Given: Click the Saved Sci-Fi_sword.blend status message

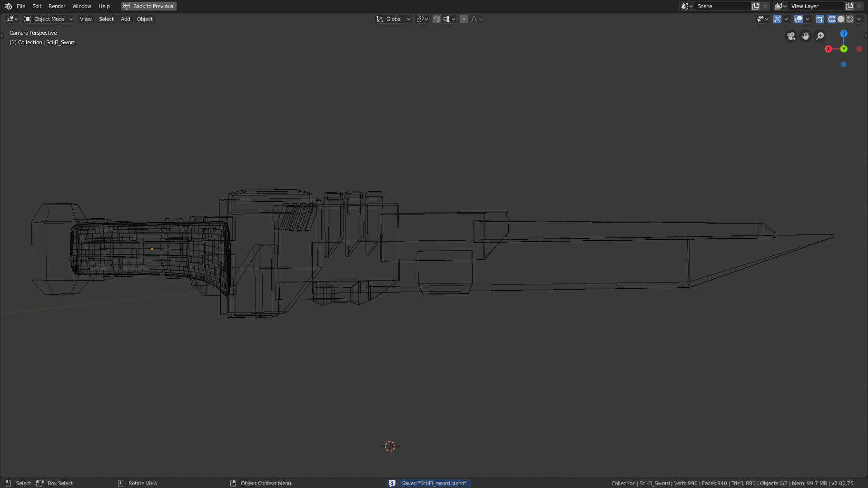Looking at the screenshot, I should coord(428,483).
